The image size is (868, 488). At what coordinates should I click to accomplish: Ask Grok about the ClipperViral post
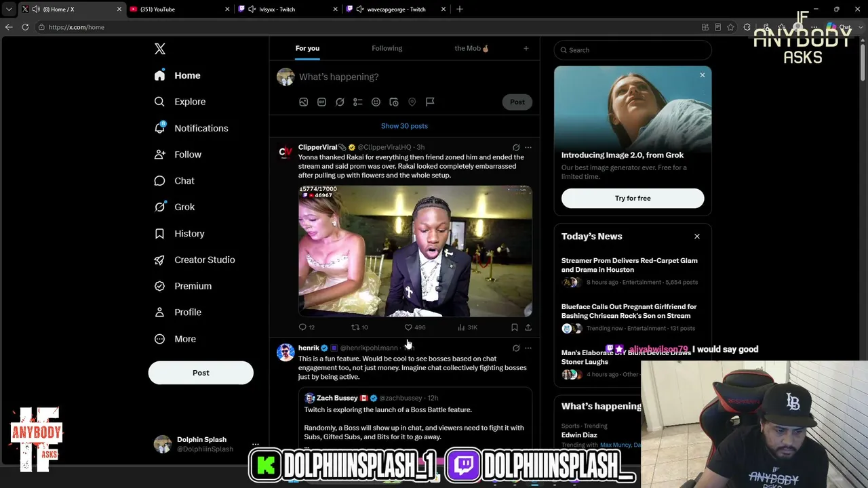click(x=516, y=147)
